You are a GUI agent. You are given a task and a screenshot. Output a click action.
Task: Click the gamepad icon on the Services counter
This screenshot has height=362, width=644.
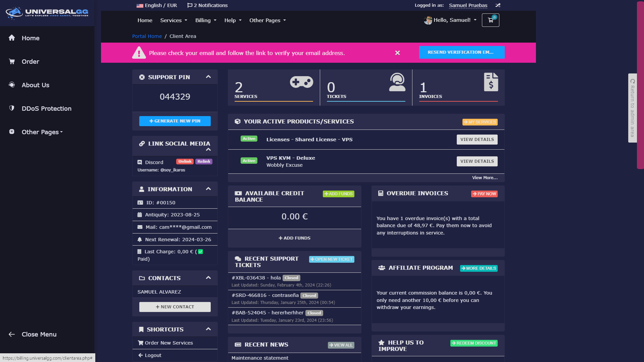[301, 82]
